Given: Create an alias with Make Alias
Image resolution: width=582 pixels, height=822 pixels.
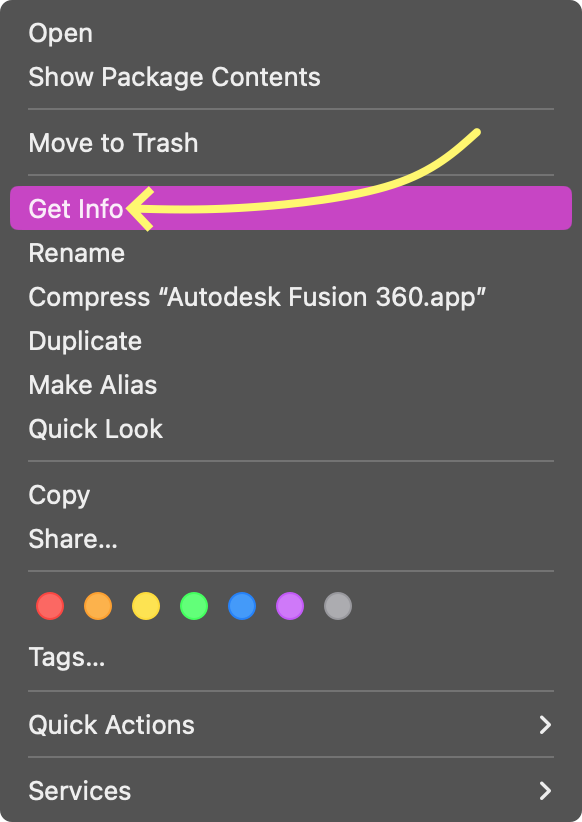Looking at the screenshot, I should pyautogui.click(x=92, y=385).
